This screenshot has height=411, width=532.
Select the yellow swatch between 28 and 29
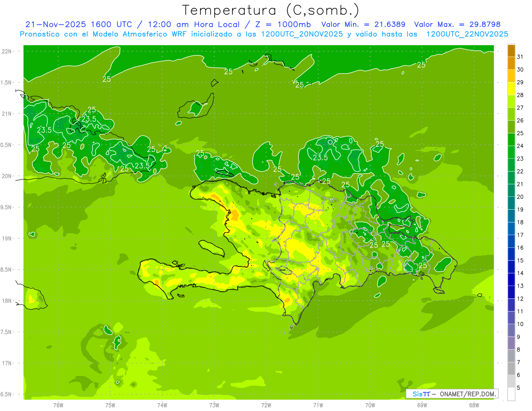click(x=511, y=89)
